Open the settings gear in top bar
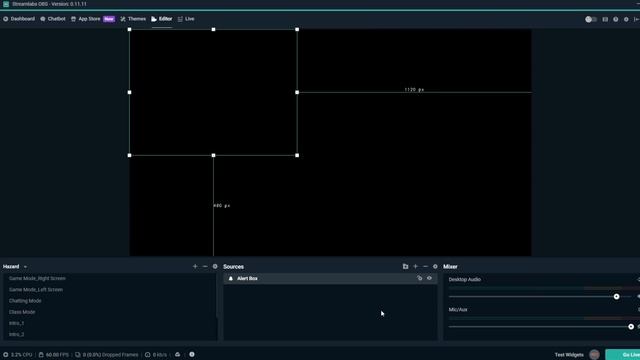 [626, 19]
